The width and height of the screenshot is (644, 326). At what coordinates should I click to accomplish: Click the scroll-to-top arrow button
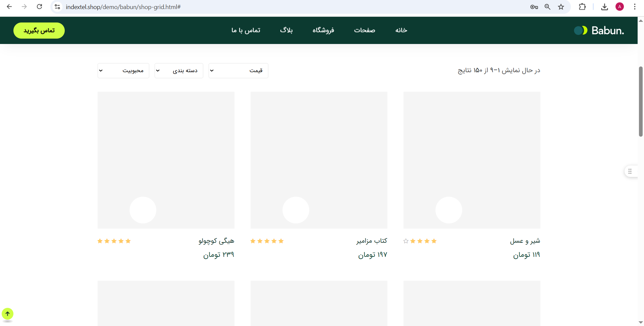pyautogui.click(x=7, y=314)
